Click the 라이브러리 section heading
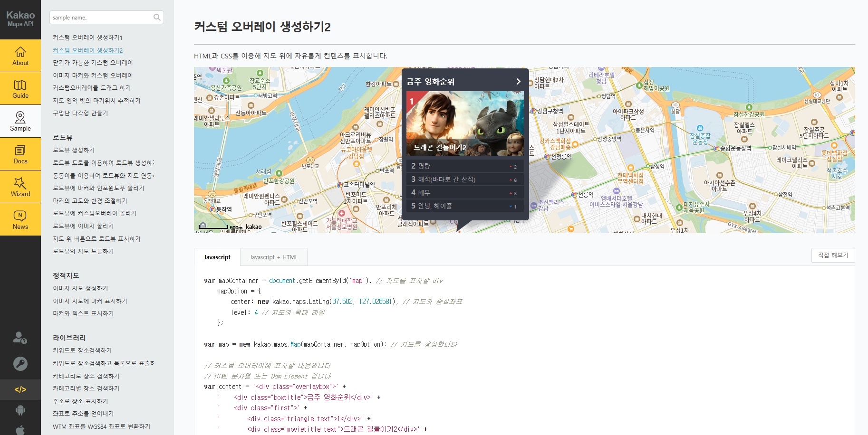 pyautogui.click(x=69, y=338)
